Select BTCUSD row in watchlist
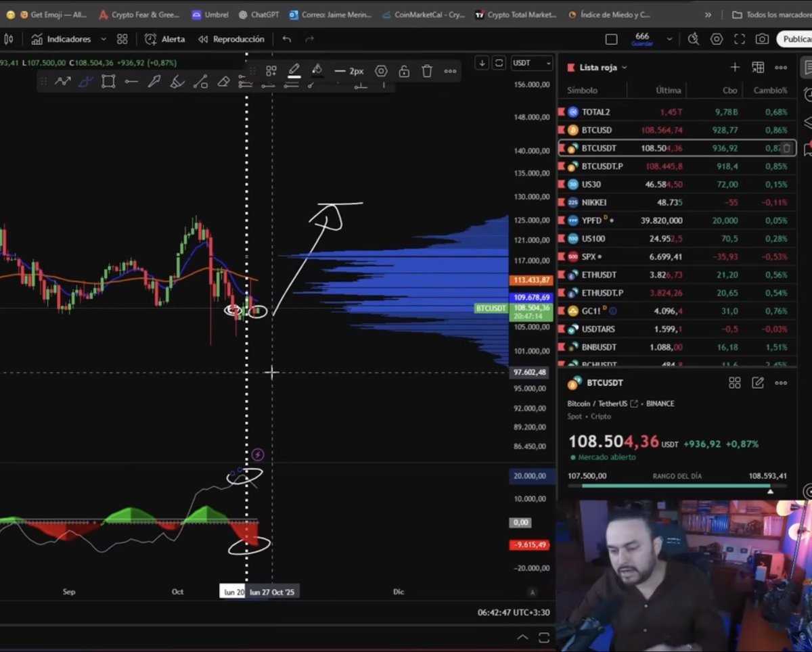Image resolution: width=812 pixels, height=652 pixels. pos(677,130)
